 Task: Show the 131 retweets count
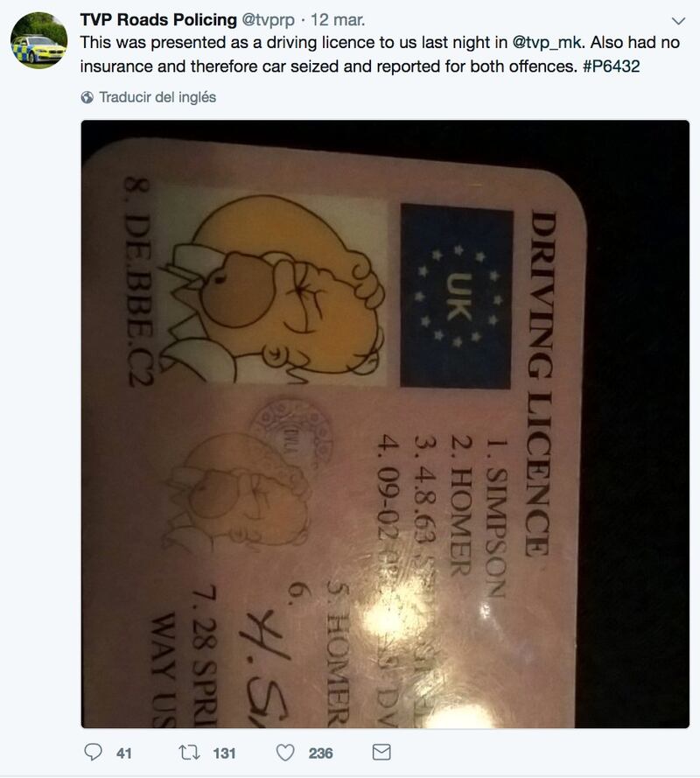(224, 753)
